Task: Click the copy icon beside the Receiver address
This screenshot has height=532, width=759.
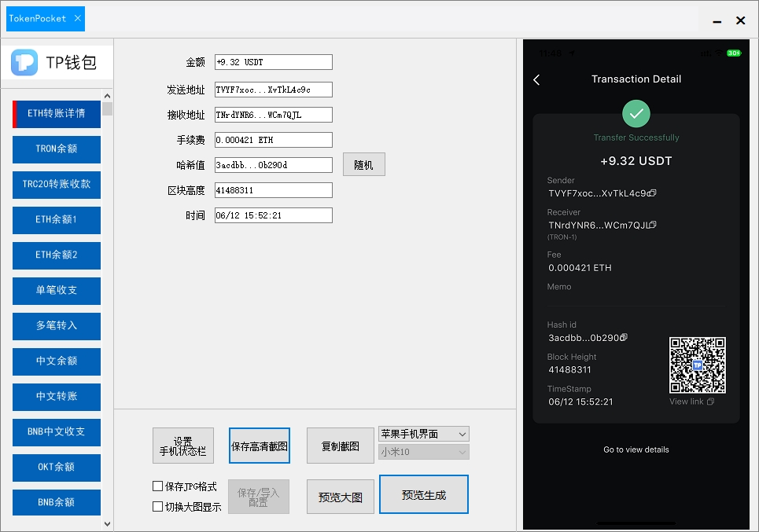Action: click(654, 226)
